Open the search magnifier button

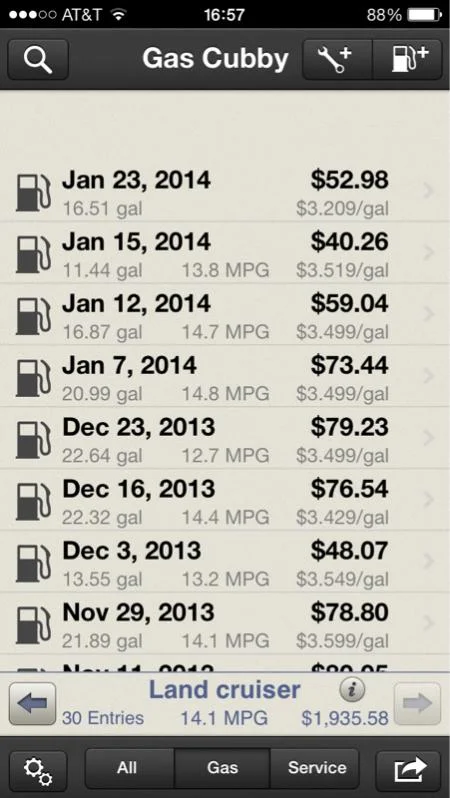pos(38,60)
